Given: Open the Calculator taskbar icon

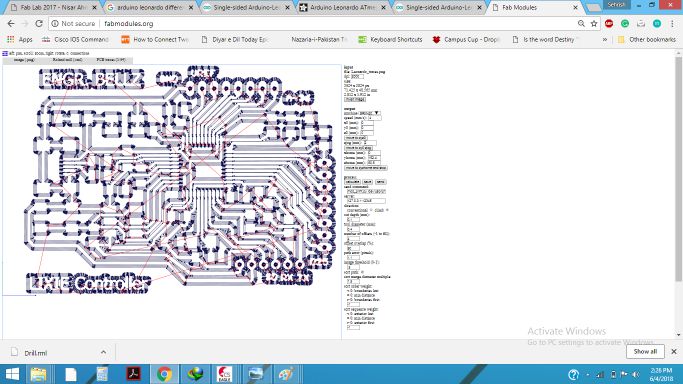Looking at the screenshot, I should click(102, 374).
